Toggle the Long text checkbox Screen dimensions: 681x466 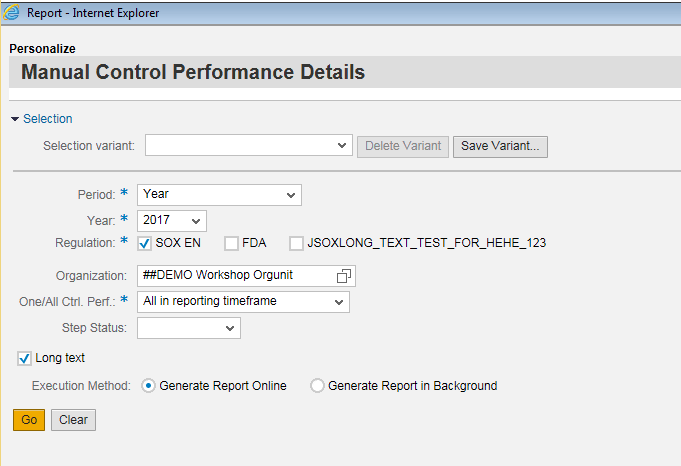[24, 359]
